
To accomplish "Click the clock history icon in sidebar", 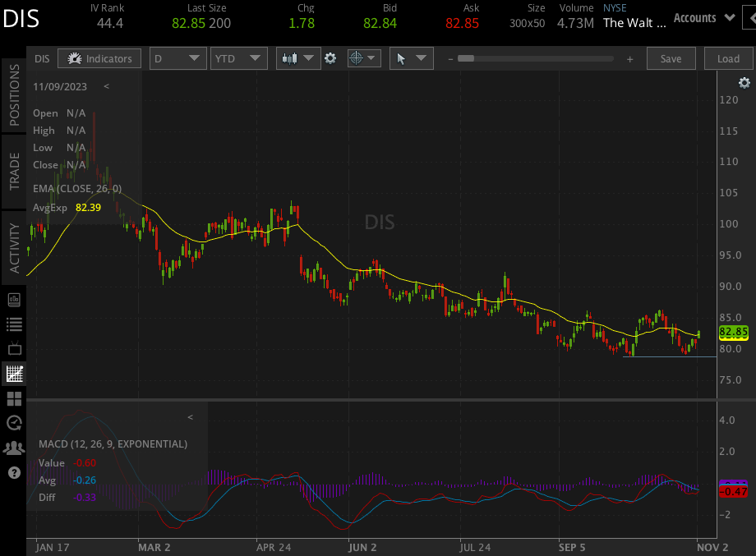I will coord(13,423).
